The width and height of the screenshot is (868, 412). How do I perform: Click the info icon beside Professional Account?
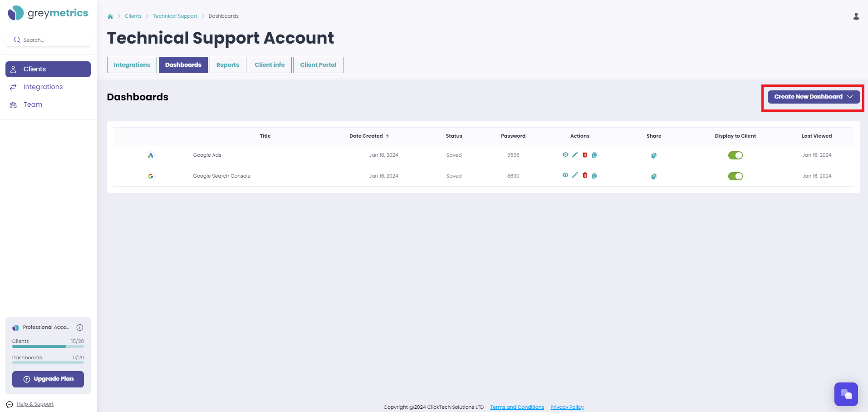[80, 328]
